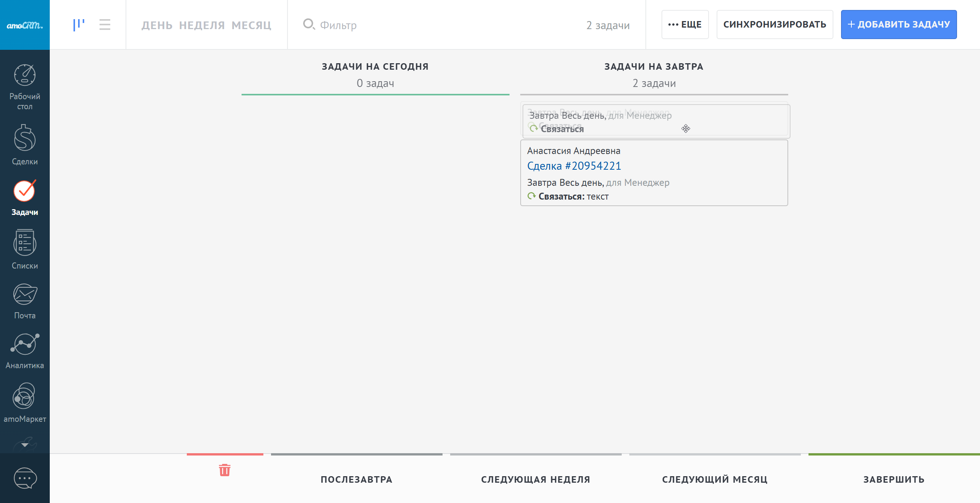Click the СИНХРОНИЗИРОВАТЬ button

pyautogui.click(x=774, y=25)
